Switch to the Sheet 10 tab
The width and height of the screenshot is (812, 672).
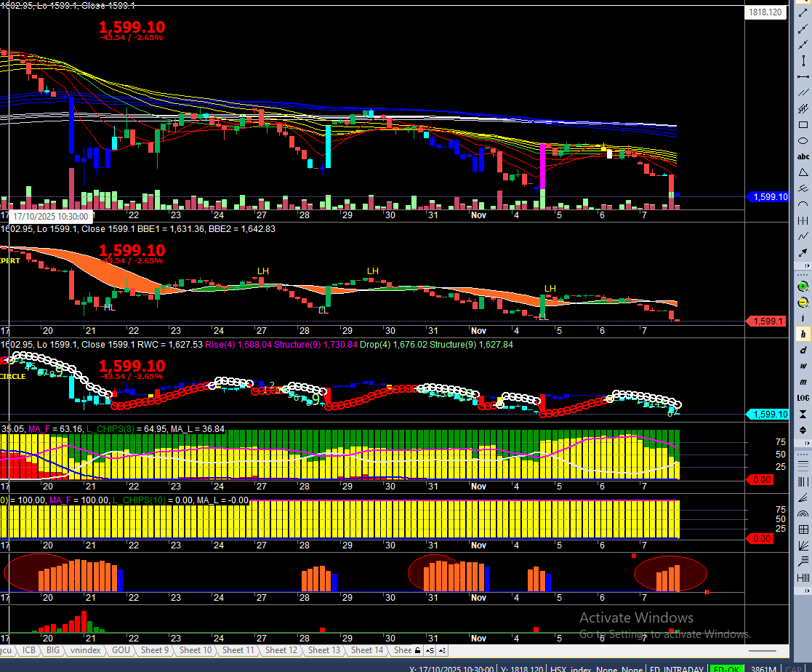tap(196, 650)
